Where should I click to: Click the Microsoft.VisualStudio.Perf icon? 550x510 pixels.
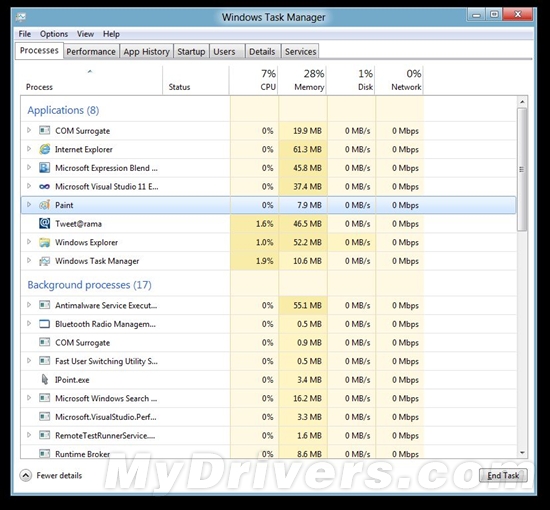tap(45, 417)
